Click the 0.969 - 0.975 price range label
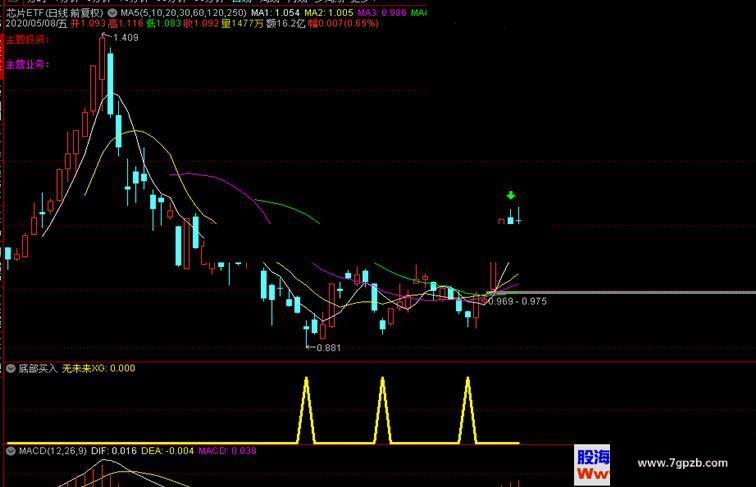Screen dimensions: 756x487 coord(517,301)
